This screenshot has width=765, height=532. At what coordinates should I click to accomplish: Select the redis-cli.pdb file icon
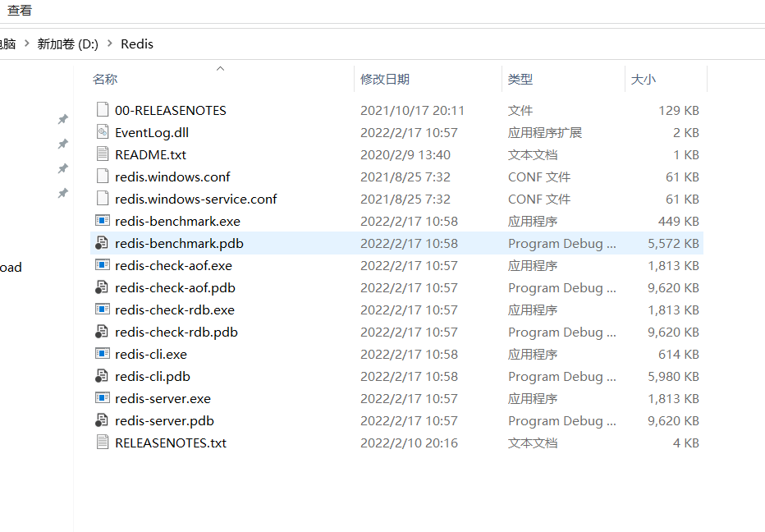102,376
